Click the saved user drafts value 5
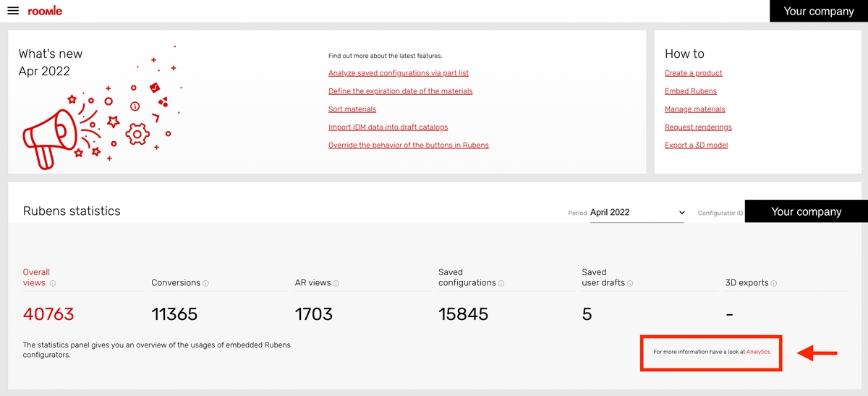 [587, 314]
